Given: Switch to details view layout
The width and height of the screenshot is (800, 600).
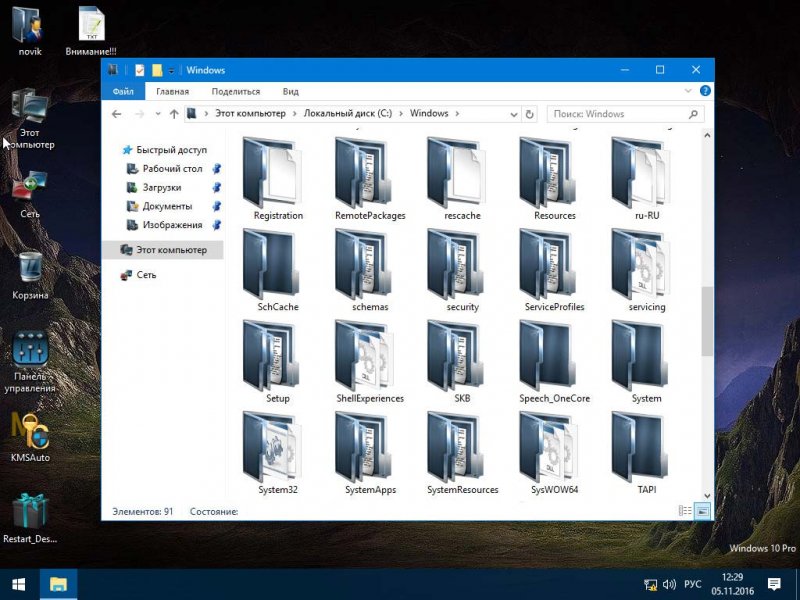Looking at the screenshot, I should (x=685, y=511).
